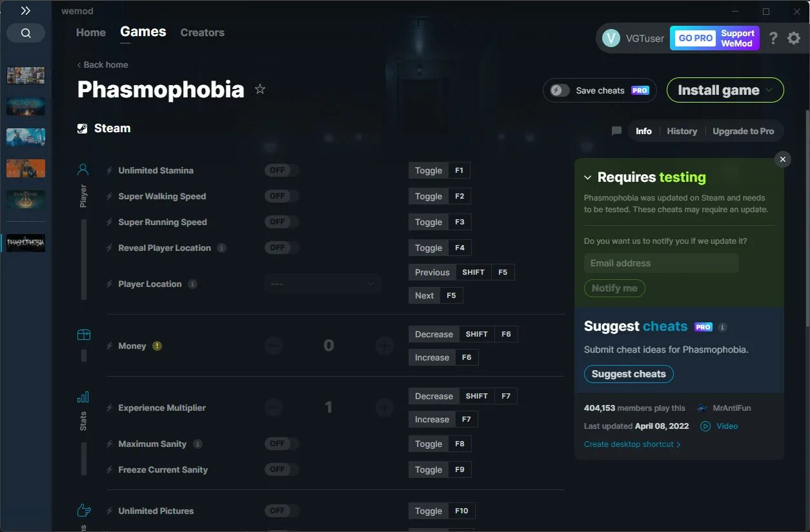Screen dimensions: 810x532
Task: Switch to the Info tab
Action: tap(643, 131)
